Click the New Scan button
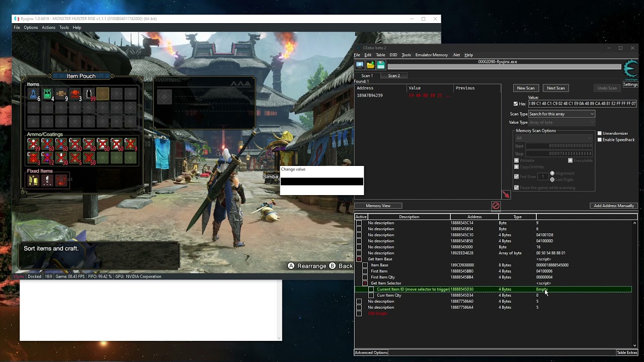The width and height of the screenshot is (644, 362). tap(526, 88)
